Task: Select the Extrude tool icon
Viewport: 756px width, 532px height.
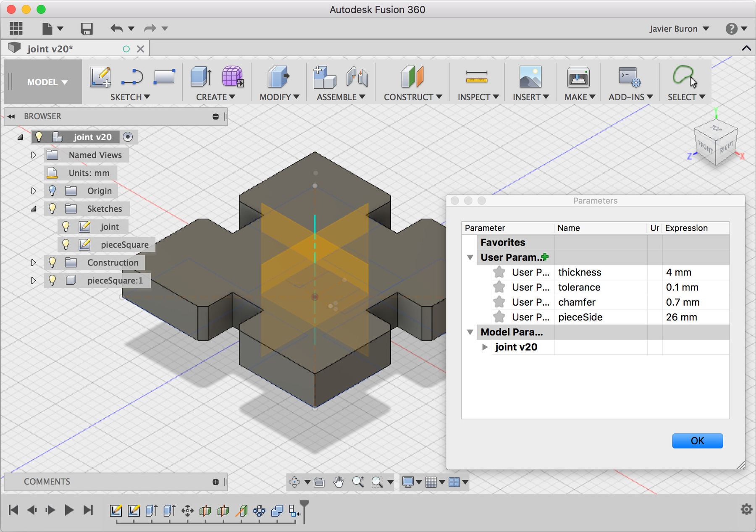Action: click(x=201, y=77)
